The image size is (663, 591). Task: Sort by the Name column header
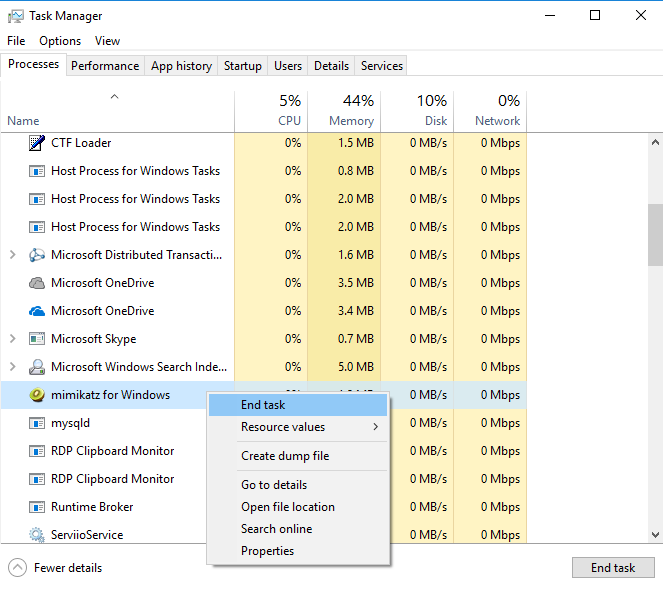point(118,111)
